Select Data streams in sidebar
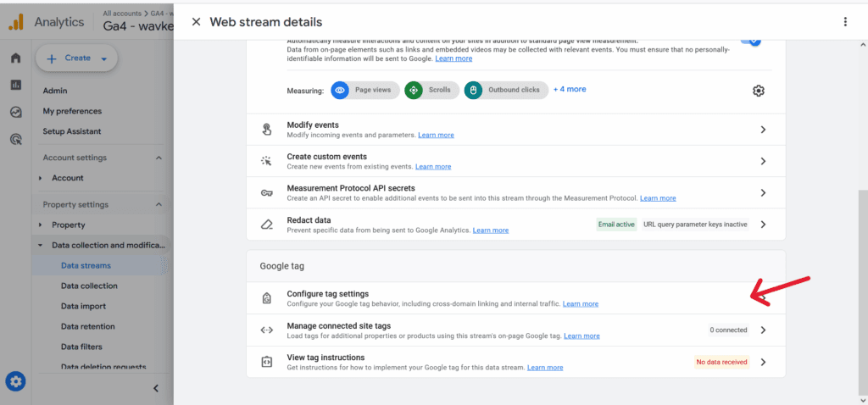Image resolution: width=868 pixels, height=405 pixels. point(86,265)
